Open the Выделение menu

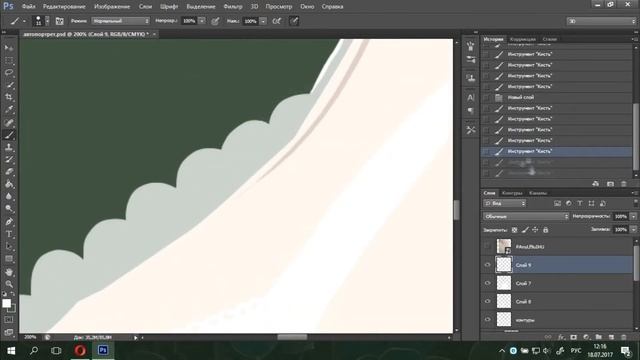click(x=201, y=7)
